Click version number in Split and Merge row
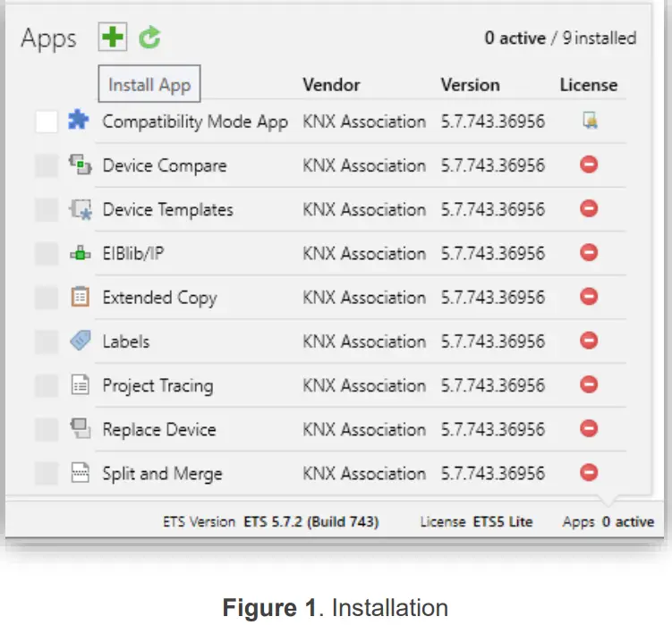Image resolution: width=672 pixels, height=625 pixels. [493, 474]
